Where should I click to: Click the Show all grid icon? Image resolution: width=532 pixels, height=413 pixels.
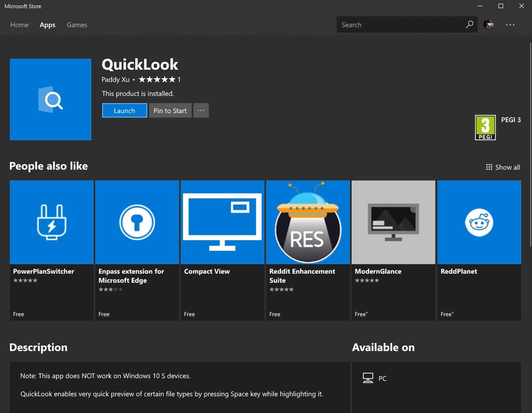click(489, 167)
